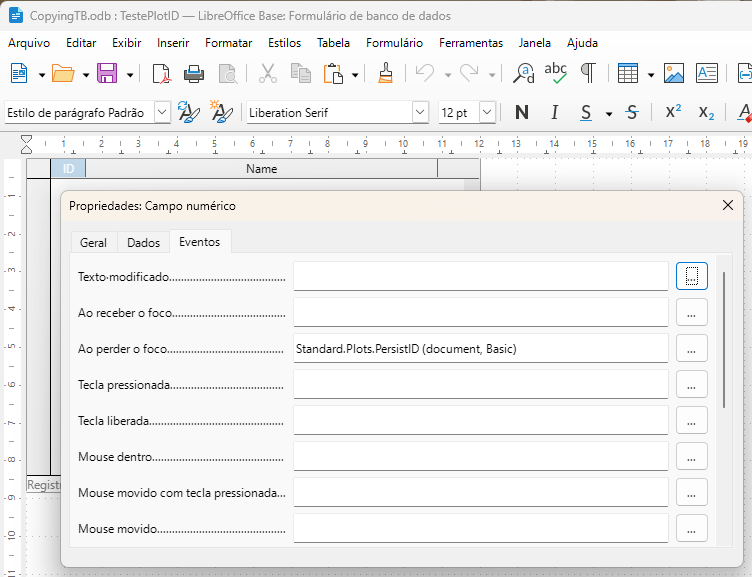Click the Superscript icon
Screen dimensions: 752x577
click(674, 112)
